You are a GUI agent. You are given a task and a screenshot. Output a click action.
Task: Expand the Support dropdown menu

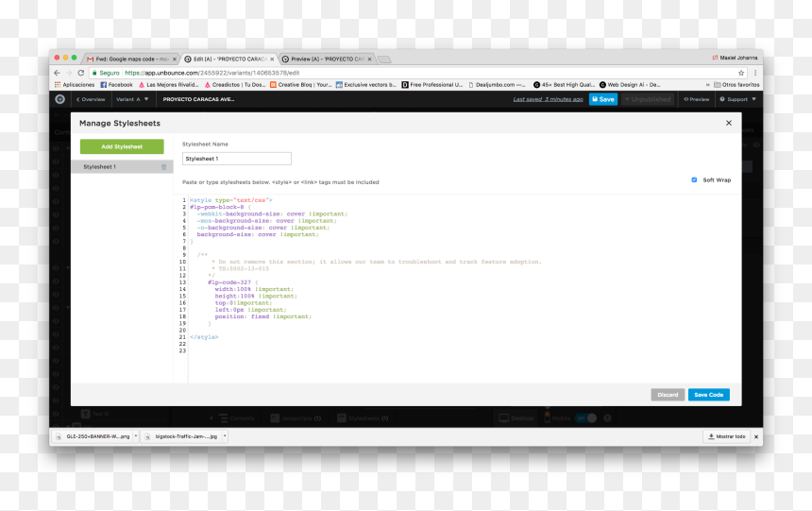tap(737, 99)
